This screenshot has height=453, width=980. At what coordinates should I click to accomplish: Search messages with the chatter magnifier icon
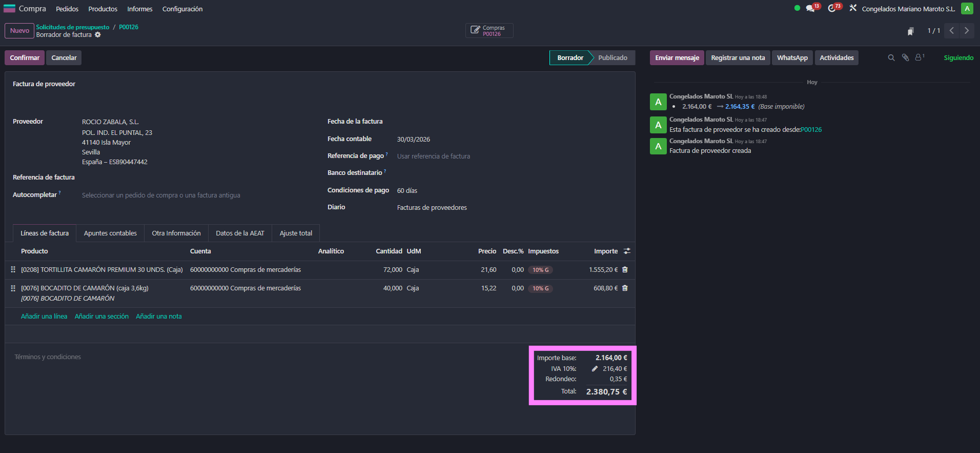891,58
